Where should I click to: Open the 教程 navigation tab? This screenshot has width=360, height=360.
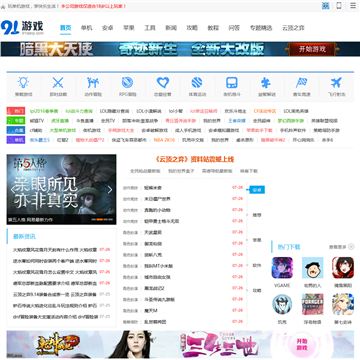[x=213, y=28]
